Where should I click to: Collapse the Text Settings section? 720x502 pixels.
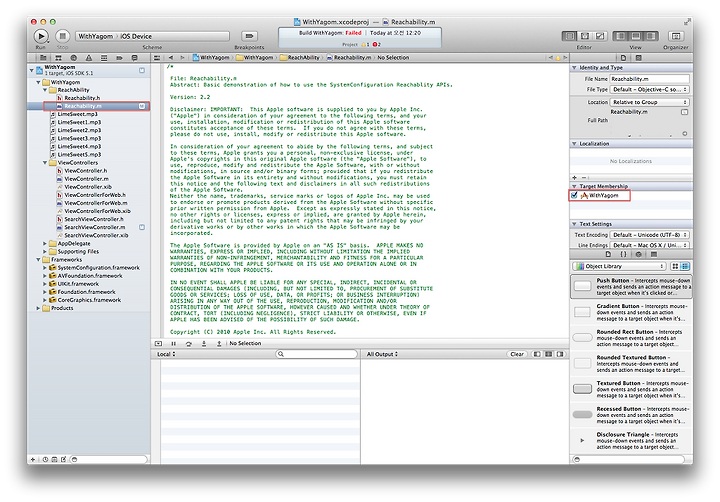pos(574,224)
